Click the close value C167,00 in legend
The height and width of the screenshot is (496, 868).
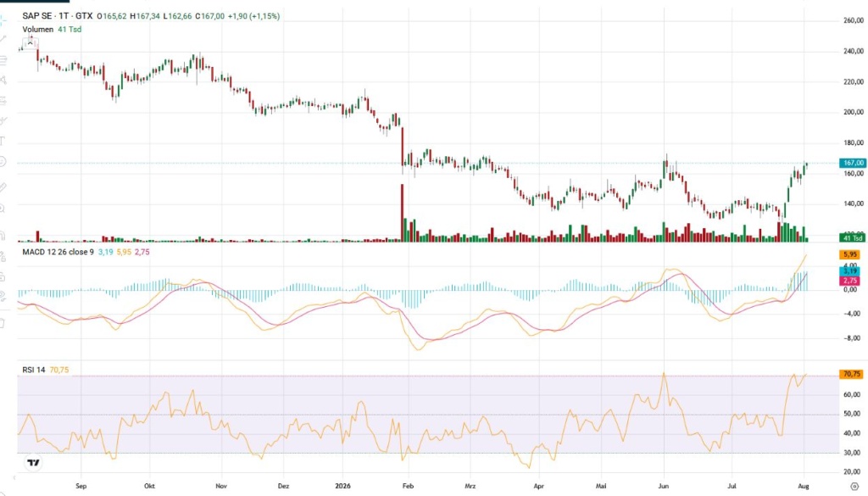coord(210,16)
